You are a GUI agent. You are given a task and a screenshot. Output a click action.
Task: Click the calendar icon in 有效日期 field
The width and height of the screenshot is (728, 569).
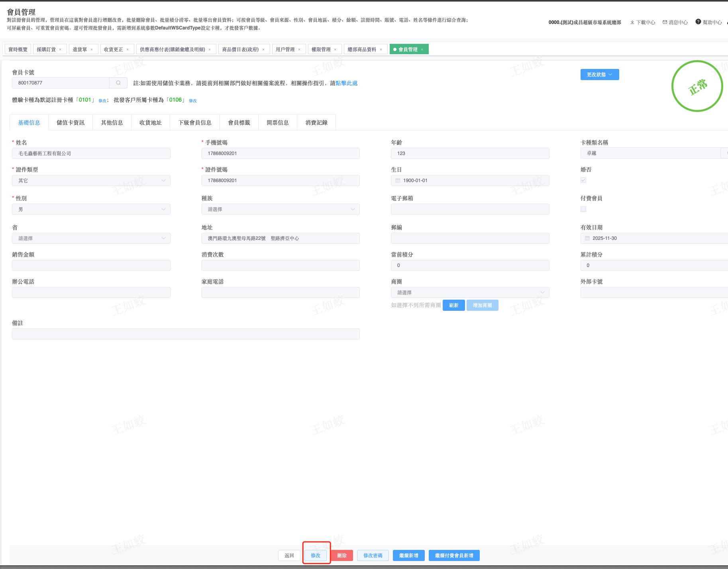click(x=587, y=238)
